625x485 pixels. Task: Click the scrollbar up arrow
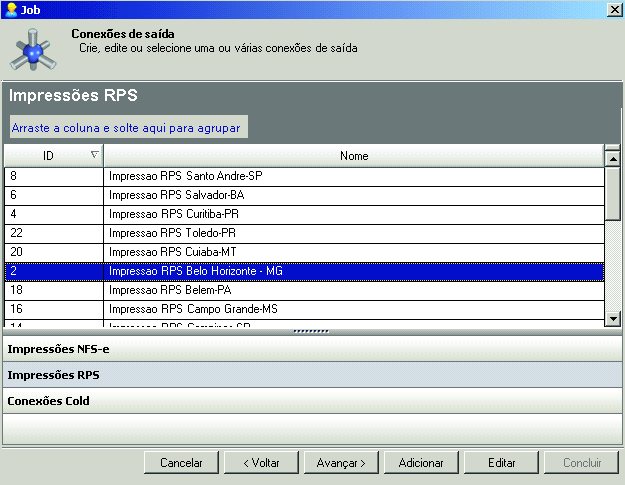tap(613, 156)
